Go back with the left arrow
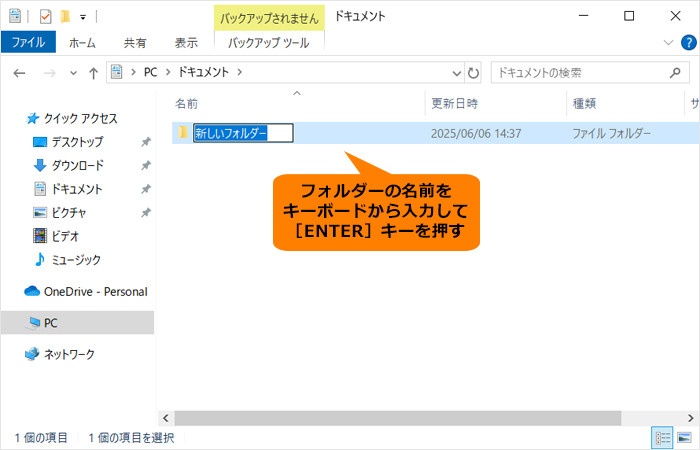700x450 pixels. pos(19,73)
